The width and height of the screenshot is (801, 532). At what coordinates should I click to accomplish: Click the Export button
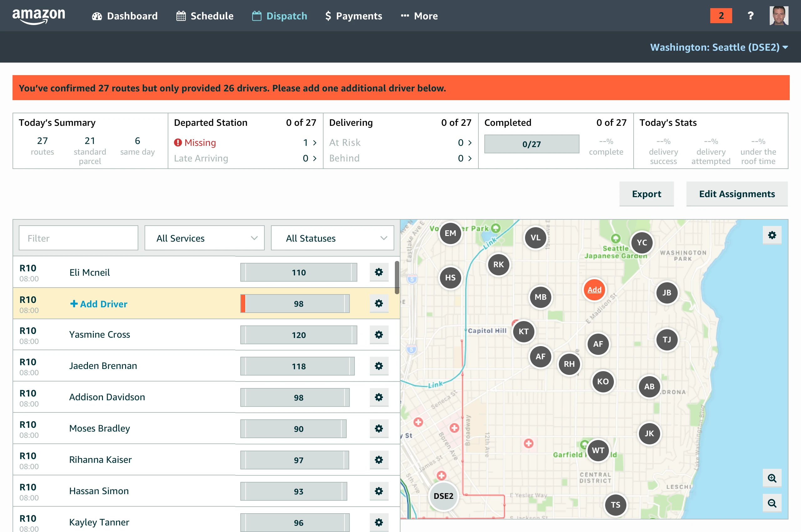pyautogui.click(x=647, y=194)
